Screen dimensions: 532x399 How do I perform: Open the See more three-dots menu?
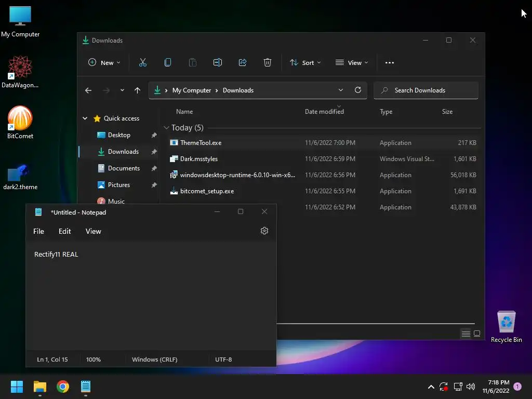[390, 62]
